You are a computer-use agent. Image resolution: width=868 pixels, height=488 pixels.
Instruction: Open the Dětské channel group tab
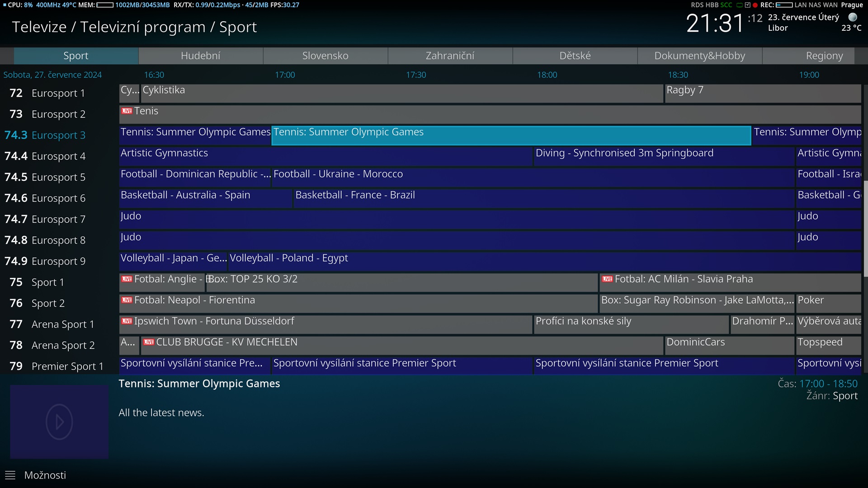click(x=575, y=56)
